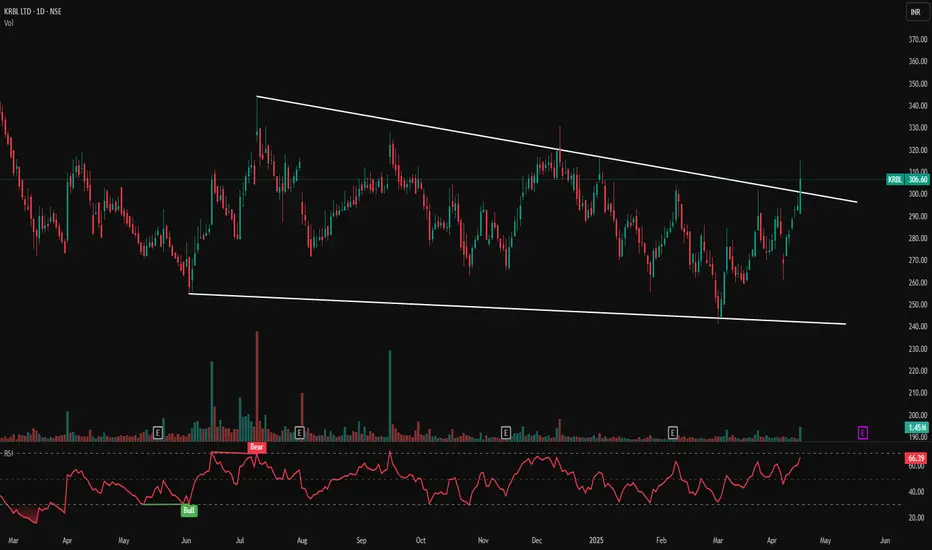Click the Sep label on time axis
Viewport: 932px width, 550px height.
tap(361, 540)
